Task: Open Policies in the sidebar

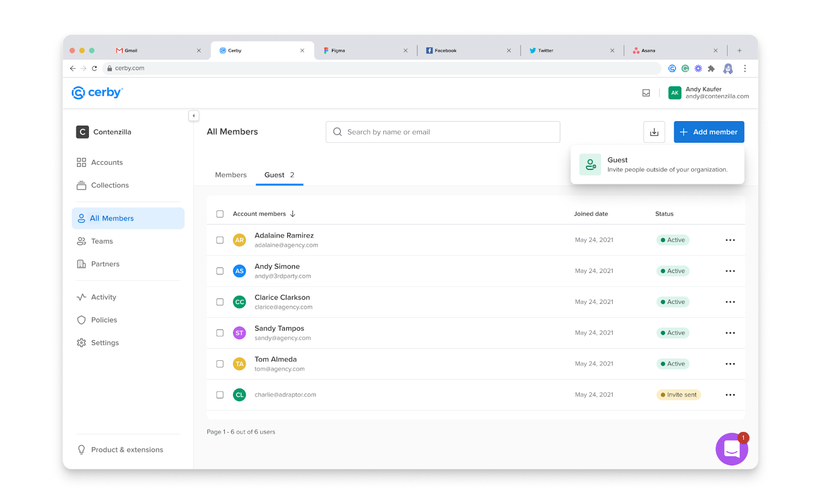Action: (97, 320)
